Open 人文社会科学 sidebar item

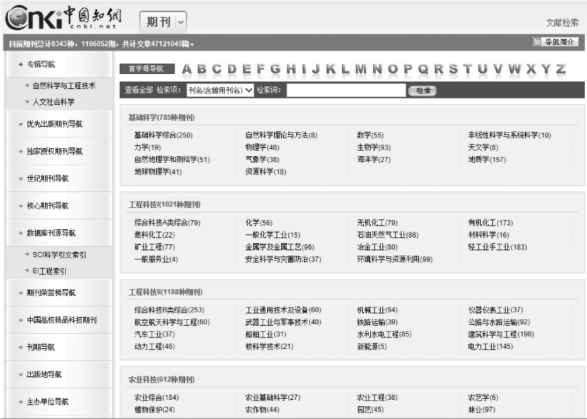pyautogui.click(x=53, y=102)
